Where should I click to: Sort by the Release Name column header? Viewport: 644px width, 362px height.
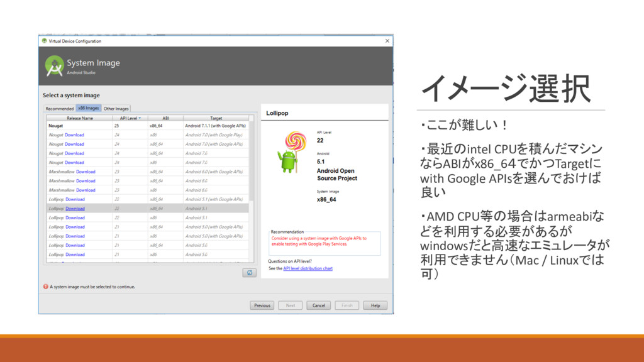coord(80,118)
